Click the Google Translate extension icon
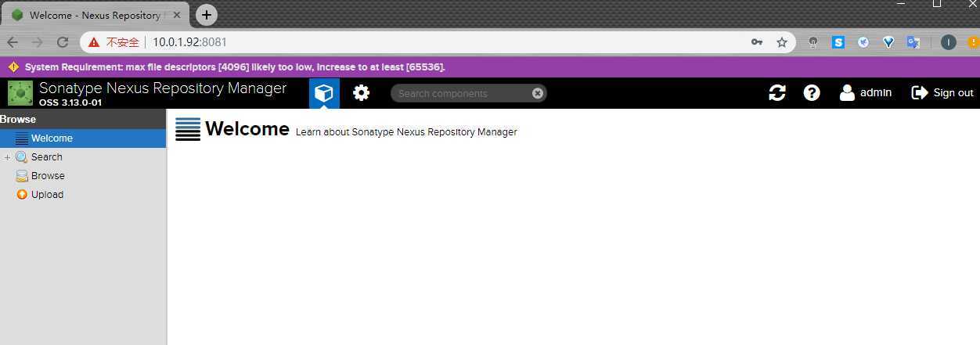The image size is (980, 345). click(x=913, y=42)
